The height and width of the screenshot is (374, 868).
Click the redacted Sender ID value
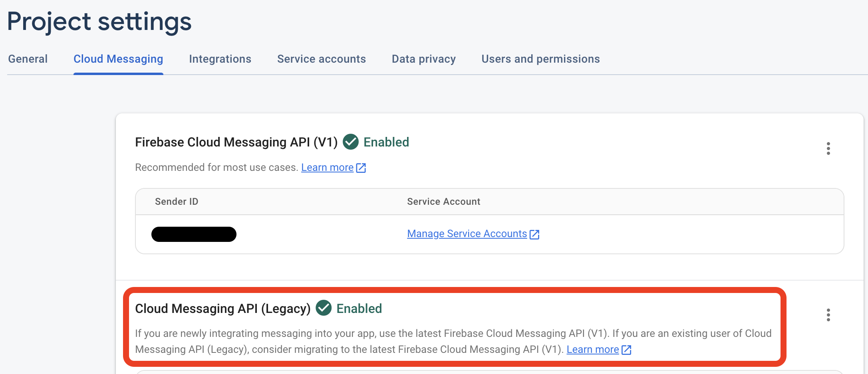click(x=194, y=234)
